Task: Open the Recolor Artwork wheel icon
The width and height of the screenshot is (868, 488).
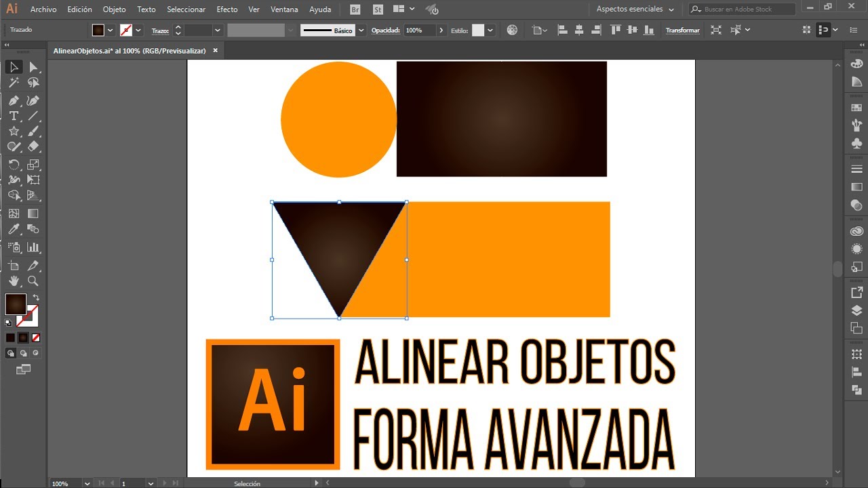Action: click(x=512, y=30)
